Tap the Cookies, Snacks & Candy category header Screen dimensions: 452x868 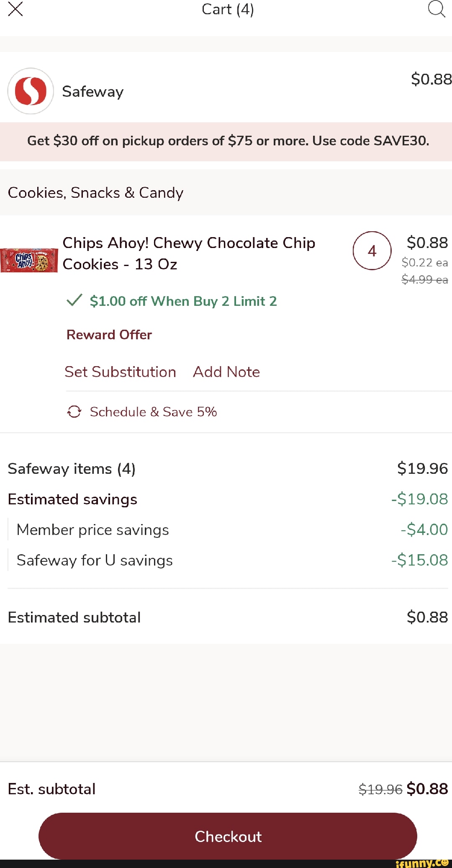click(x=95, y=193)
